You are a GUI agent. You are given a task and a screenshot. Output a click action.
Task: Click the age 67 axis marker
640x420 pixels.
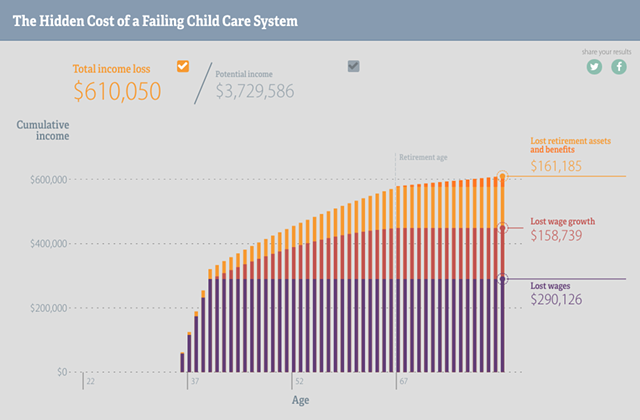pos(403,381)
